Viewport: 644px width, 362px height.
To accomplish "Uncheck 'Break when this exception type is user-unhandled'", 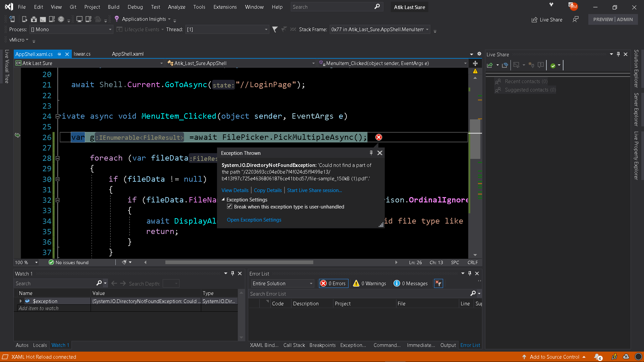I will pyautogui.click(x=230, y=206).
